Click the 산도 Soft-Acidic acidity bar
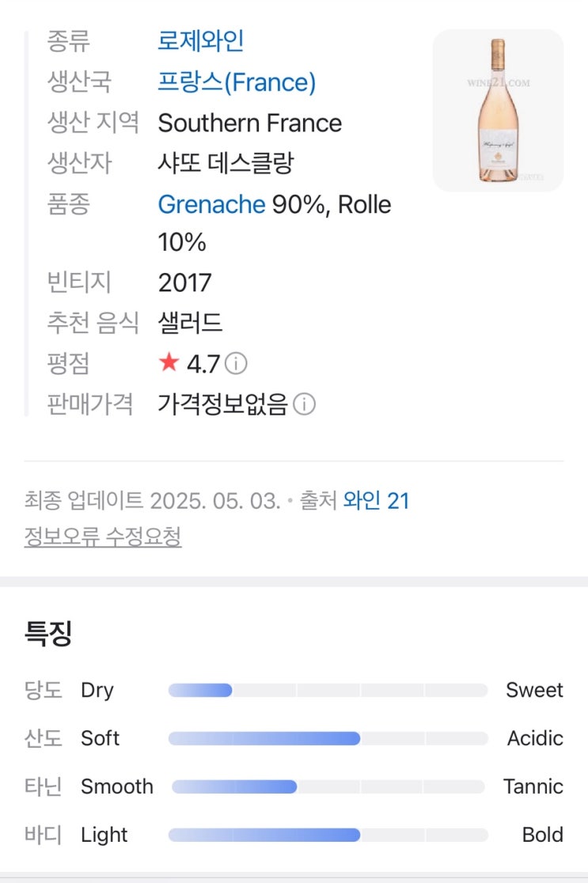 pos(328,738)
